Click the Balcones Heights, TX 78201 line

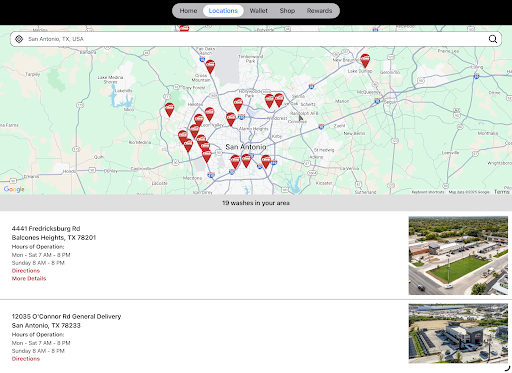point(54,238)
